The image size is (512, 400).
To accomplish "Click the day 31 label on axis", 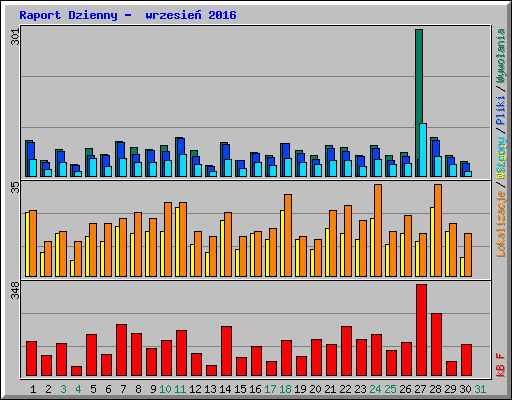I will [x=480, y=389].
